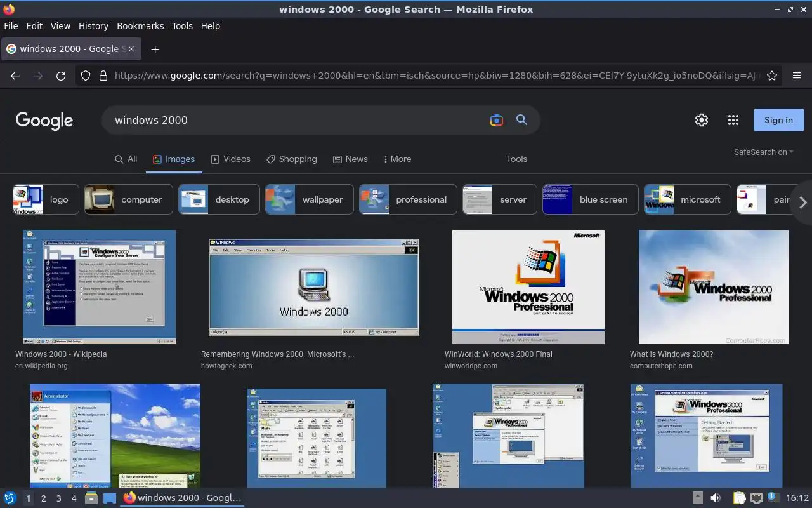Expand the More search categories menu
Screen dimensions: 812x508
397,159
